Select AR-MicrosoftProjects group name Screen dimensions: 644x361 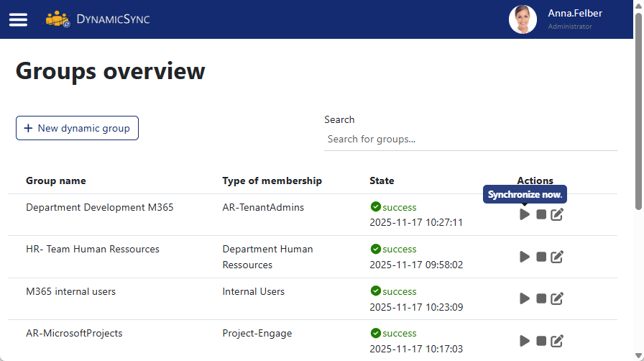pos(74,334)
